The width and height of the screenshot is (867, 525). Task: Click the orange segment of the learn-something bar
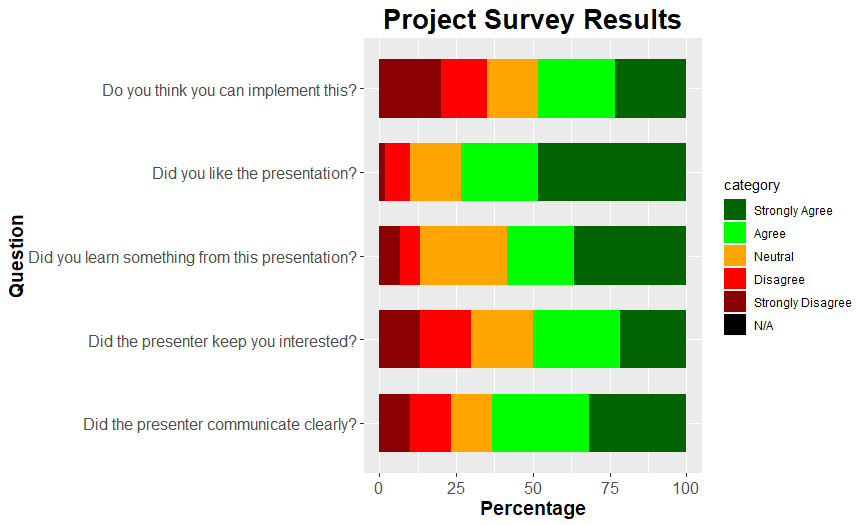(463, 256)
